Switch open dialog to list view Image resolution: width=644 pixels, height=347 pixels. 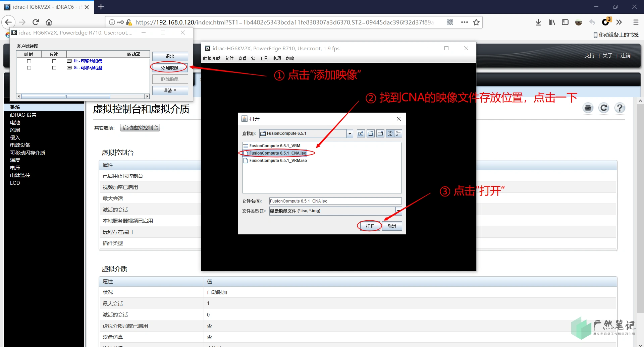[x=390, y=133]
